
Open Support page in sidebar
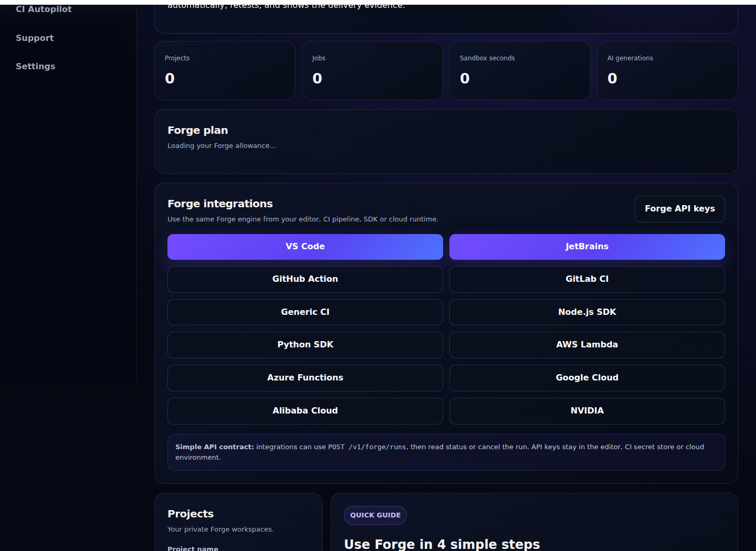pos(35,38)
